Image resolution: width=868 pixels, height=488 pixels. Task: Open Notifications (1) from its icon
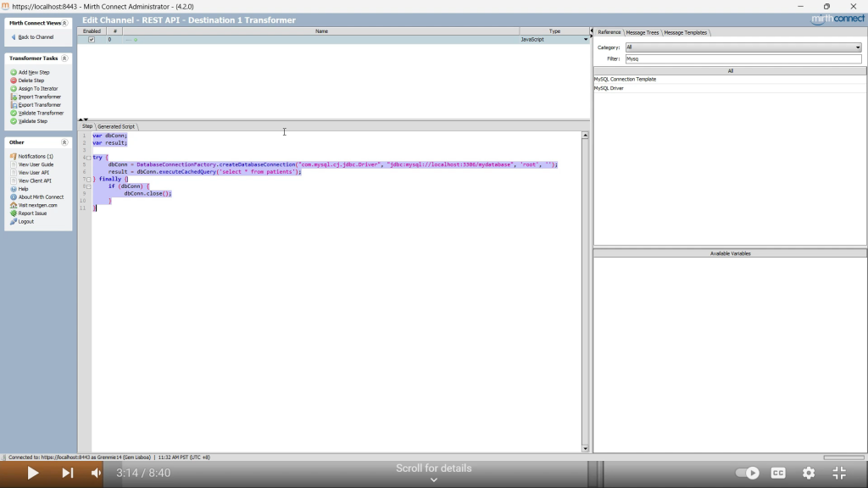tap(14, 157)
